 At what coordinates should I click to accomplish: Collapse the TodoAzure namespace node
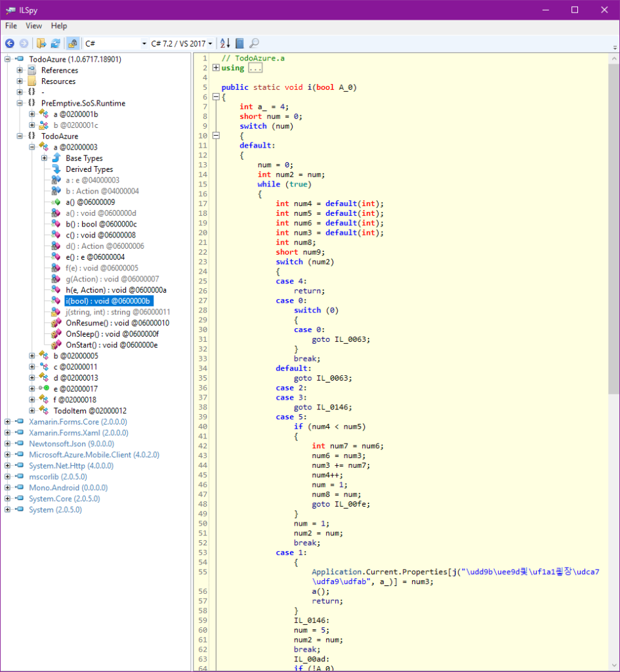pos(20,136)
